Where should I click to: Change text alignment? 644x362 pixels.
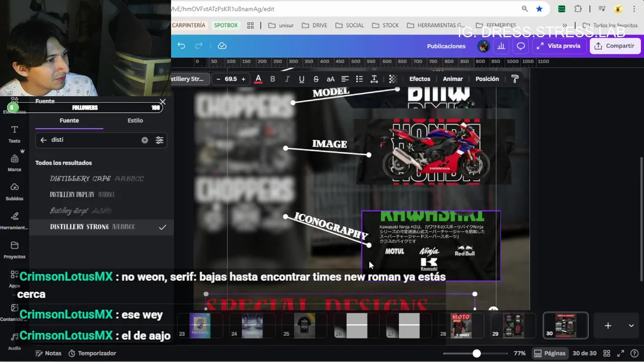click(345, 79)
